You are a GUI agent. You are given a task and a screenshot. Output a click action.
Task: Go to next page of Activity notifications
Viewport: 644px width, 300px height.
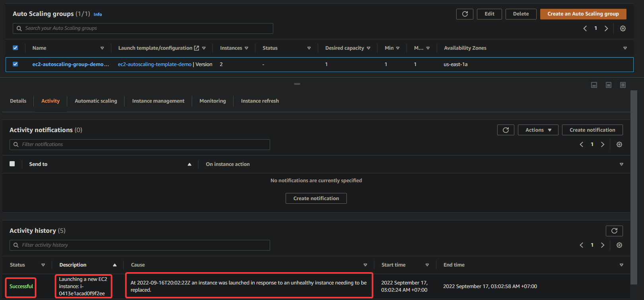(603, 144)
